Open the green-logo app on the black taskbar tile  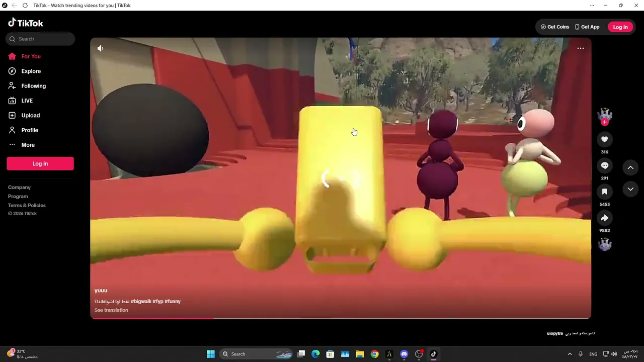click(389, 354)
